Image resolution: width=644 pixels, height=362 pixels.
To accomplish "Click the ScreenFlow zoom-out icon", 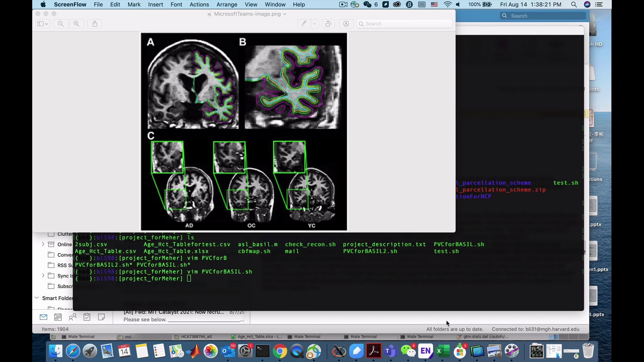I will pyautogui.click(x=61, y=23).
